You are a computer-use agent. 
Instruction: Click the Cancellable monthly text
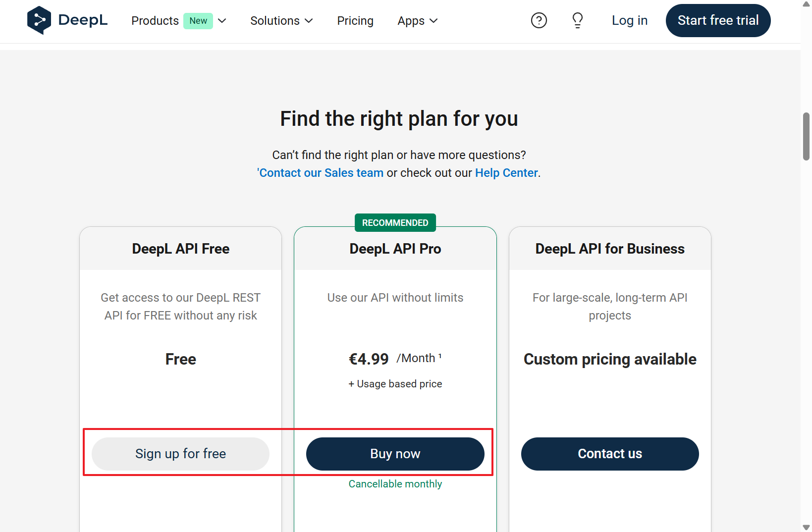(395, 484)
